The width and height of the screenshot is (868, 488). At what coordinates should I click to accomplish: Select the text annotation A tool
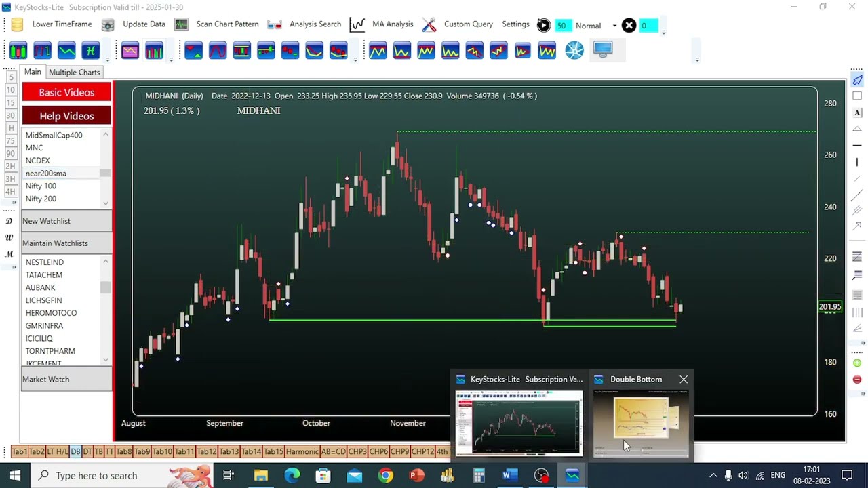click(x=857, y=113)
